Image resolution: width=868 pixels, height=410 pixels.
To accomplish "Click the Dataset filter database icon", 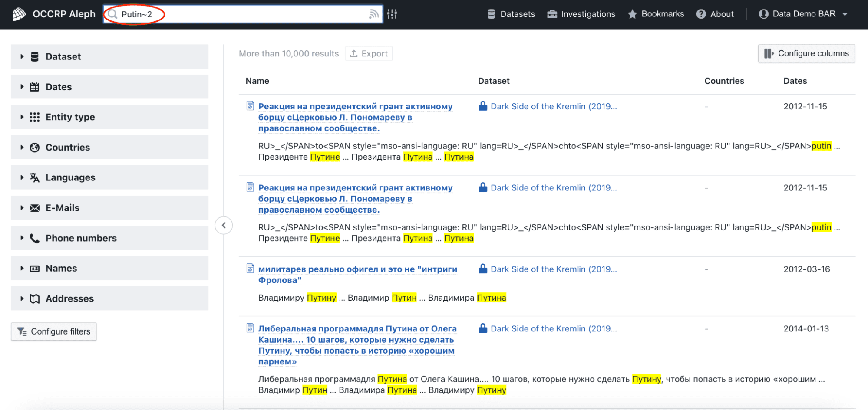I will 35,56.
